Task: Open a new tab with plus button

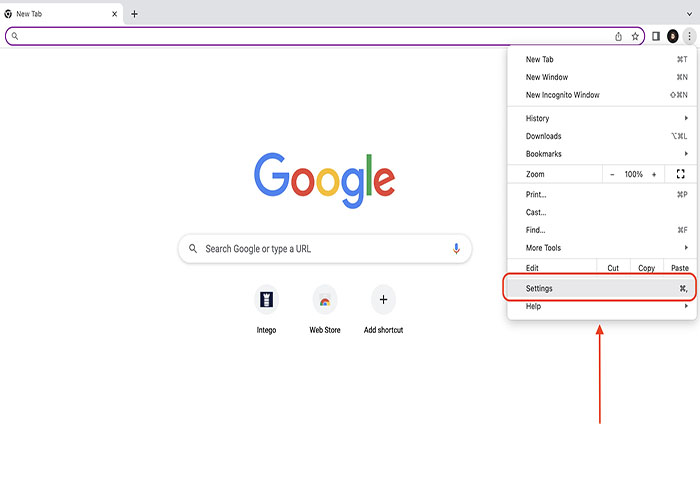Action: (135, 14)
